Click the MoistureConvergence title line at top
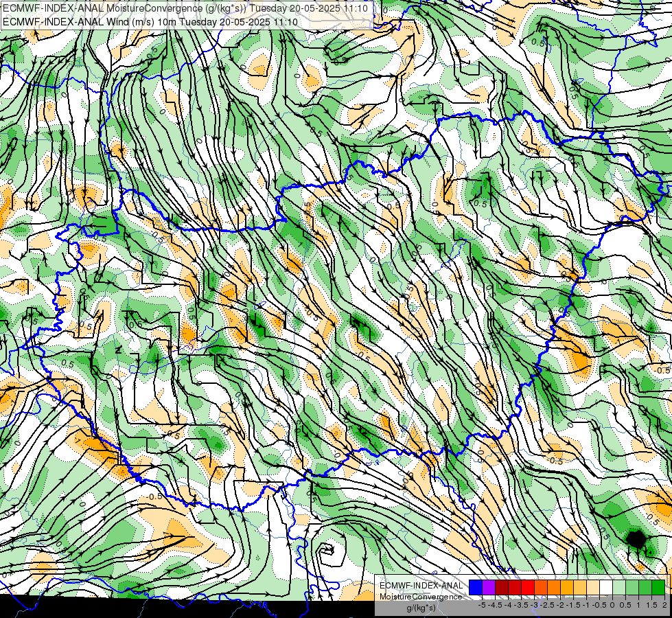Screen dimensions: 672x618 click(185, 8)
